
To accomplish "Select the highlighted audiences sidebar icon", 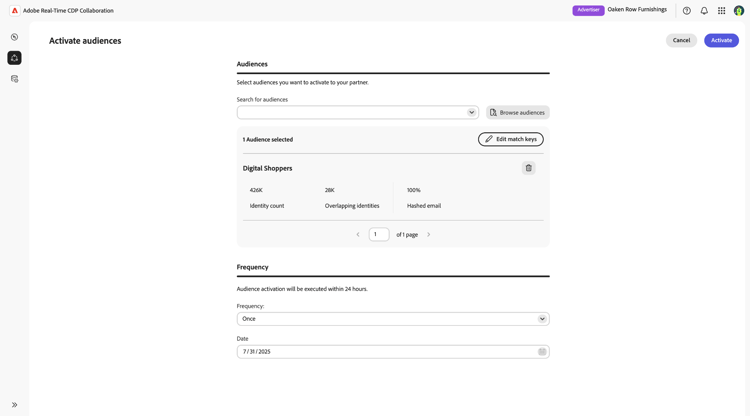I will [14, 58].
